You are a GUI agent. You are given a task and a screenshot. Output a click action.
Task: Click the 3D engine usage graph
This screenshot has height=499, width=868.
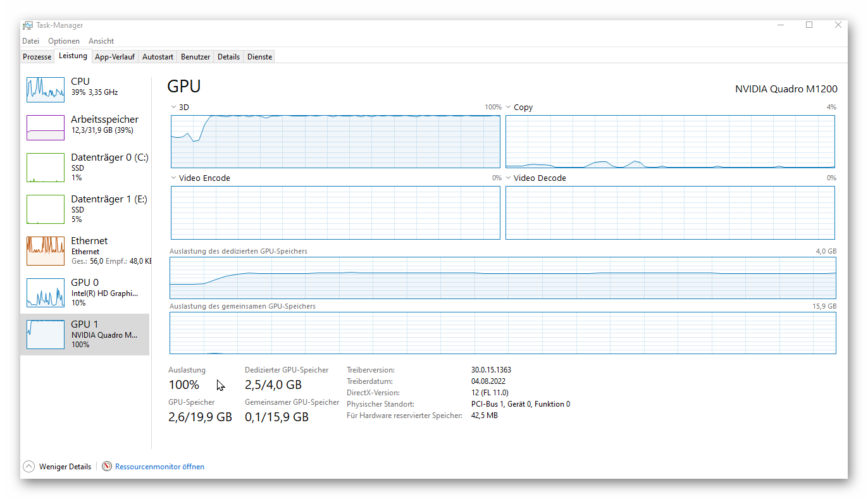coord(335,142)
